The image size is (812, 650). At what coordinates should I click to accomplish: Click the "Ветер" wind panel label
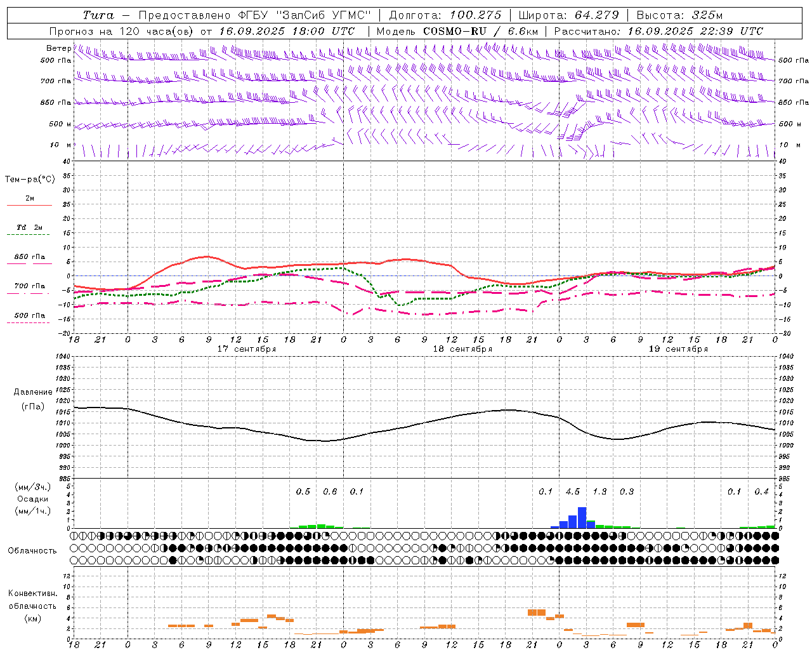click(58, 48)
